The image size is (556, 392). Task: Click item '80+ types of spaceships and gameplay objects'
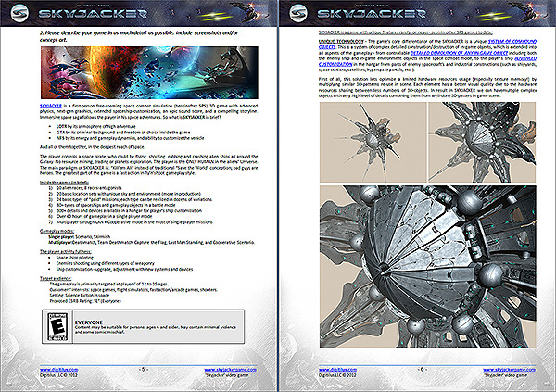[116, 205]
